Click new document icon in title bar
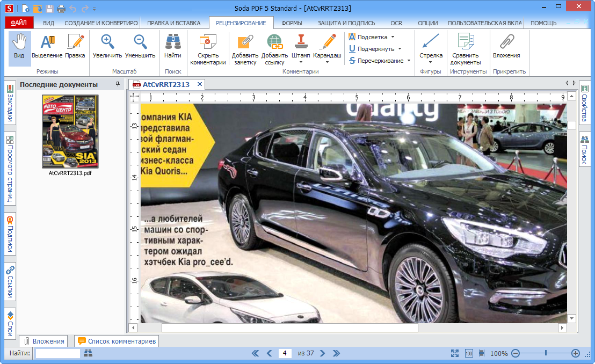 point(25,9)
